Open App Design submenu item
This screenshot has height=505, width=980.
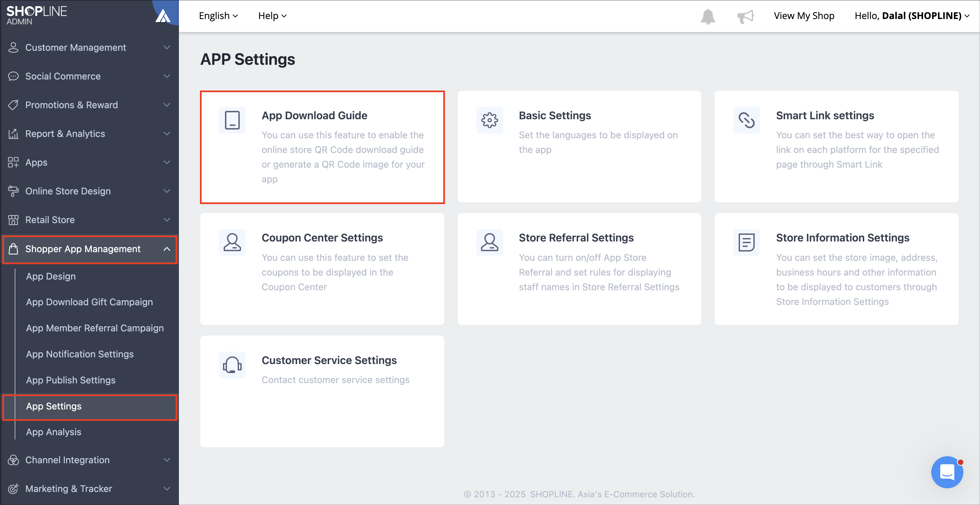click(x=51, y=276)
